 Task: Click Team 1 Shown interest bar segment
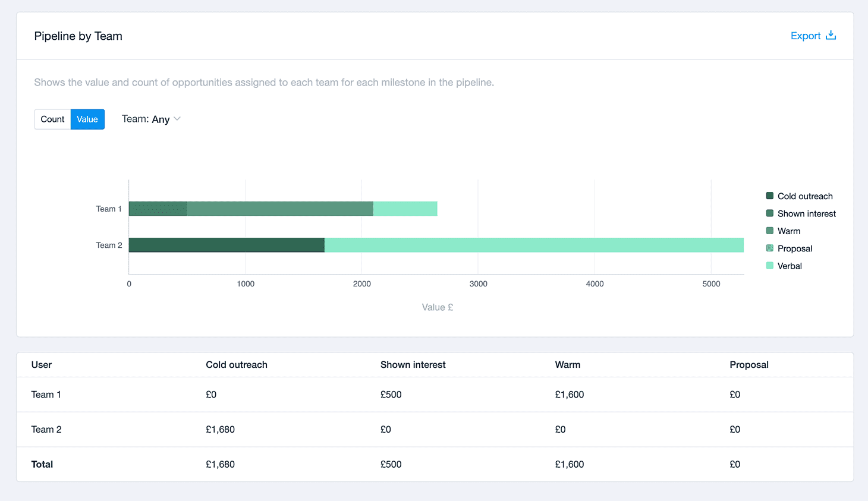pos(158,209)
